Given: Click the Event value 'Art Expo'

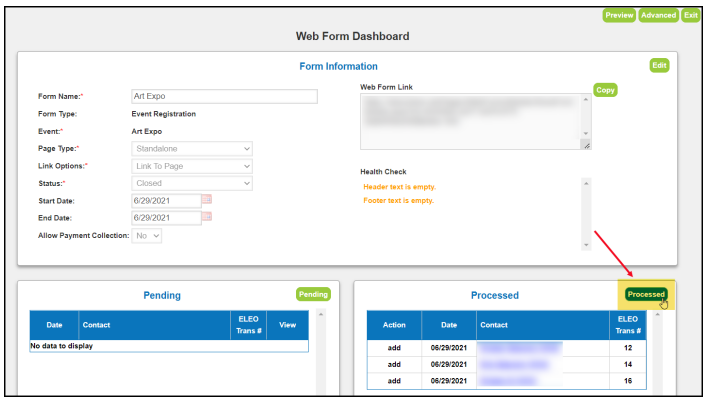Looking at the screenshot, I should coord(146,131).
